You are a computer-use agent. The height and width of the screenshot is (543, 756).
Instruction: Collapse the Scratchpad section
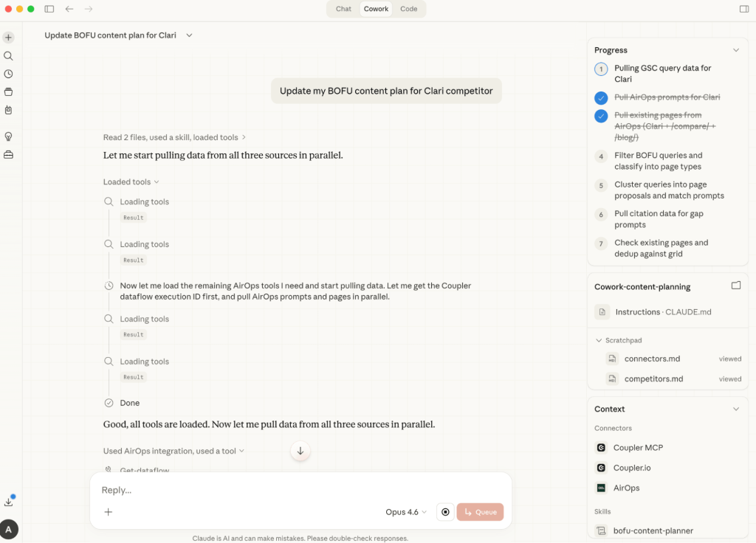tap(599, 341)
